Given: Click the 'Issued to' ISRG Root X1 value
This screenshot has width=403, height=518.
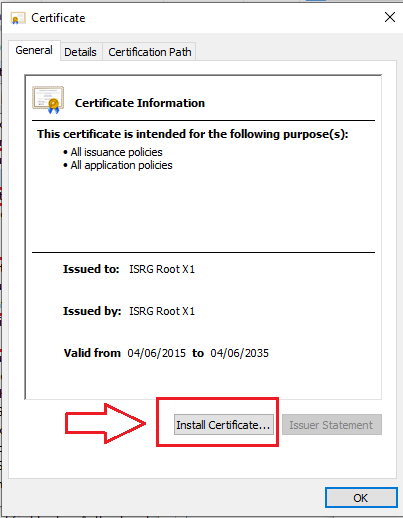Looking at the screenshot, I should (x=162, y=269).
